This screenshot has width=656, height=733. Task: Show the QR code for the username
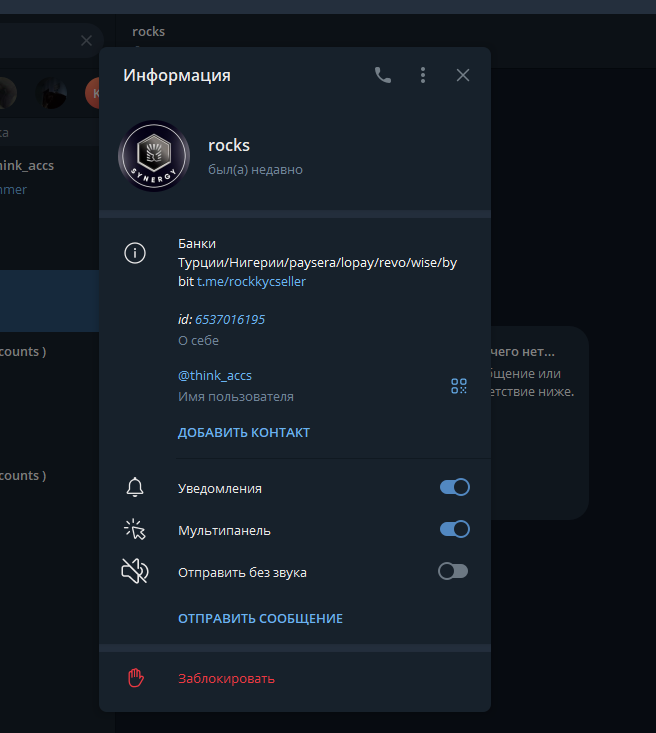coord(459,386)
